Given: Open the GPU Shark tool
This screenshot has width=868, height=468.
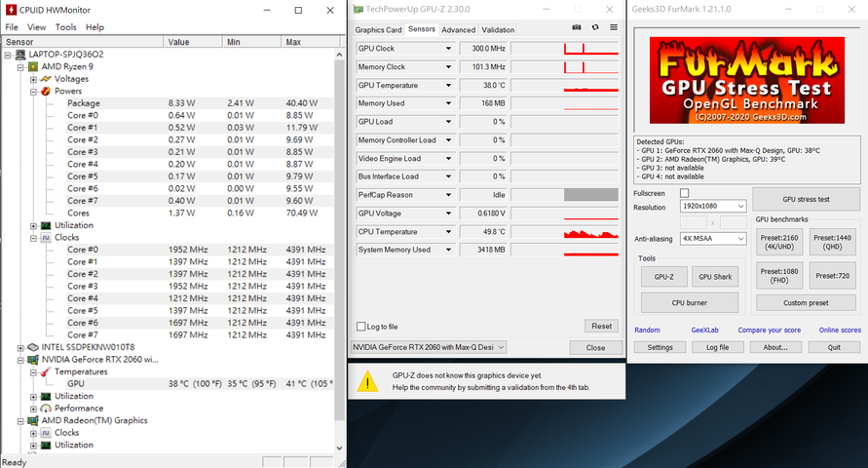Looking at the screenshot, I should 715,276.
